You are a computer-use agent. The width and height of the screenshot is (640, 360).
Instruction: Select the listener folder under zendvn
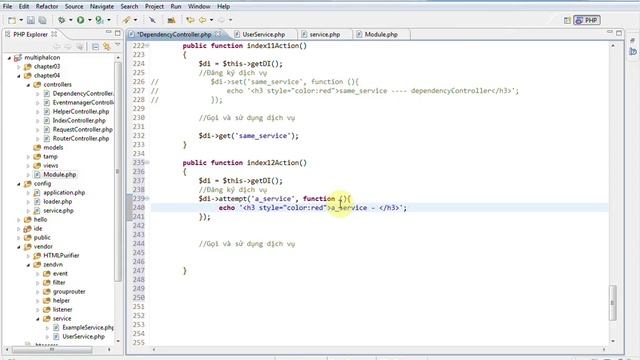(x=62, y=309)
